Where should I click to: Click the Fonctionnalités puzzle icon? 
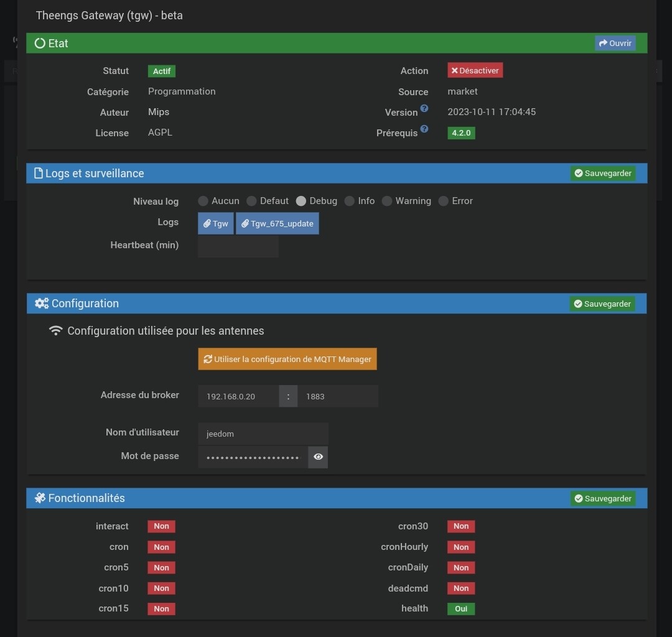coord(40,498)
